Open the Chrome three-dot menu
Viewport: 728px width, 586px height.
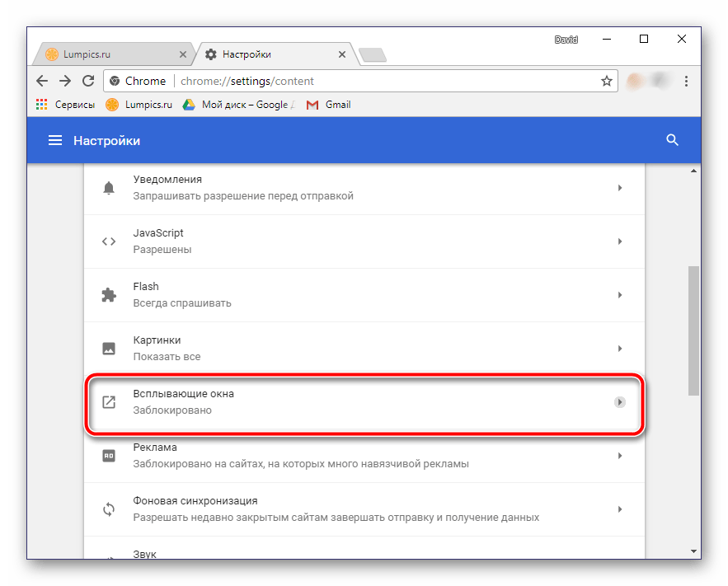click(x=686, y=82)
